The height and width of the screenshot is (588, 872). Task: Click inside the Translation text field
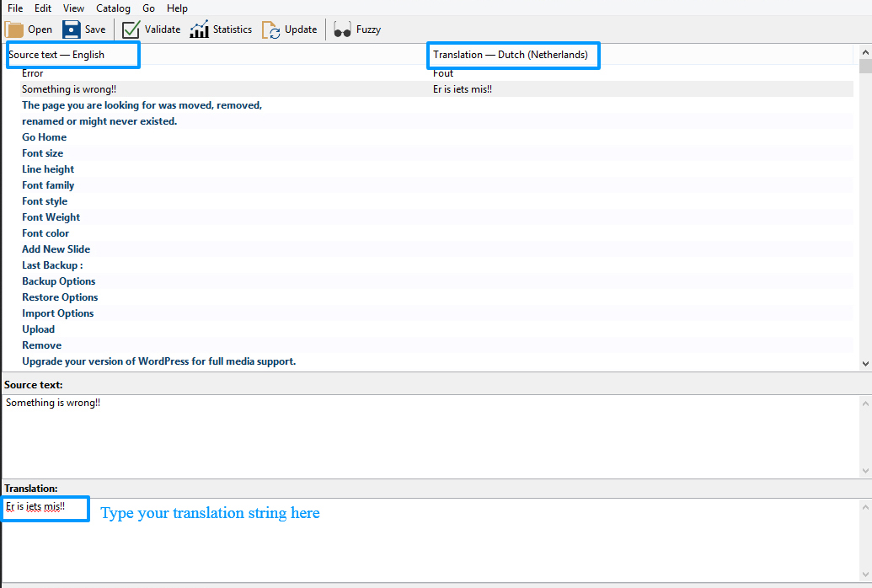coord(421,539)
